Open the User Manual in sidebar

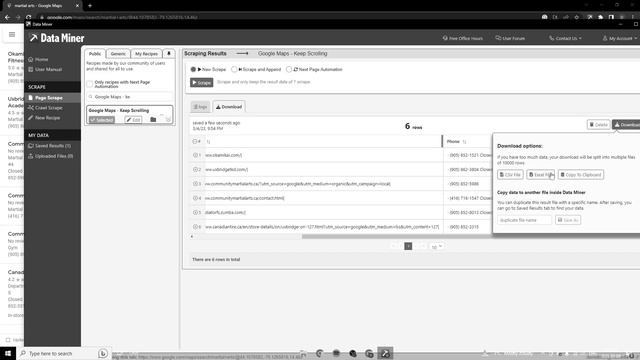click(x=45, y=69)
